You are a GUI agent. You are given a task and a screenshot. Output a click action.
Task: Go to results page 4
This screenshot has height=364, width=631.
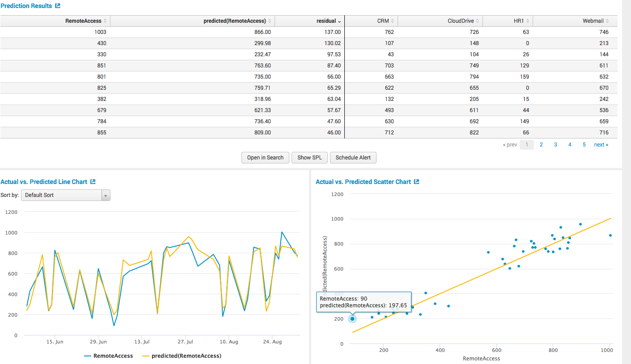pos(570,145)
